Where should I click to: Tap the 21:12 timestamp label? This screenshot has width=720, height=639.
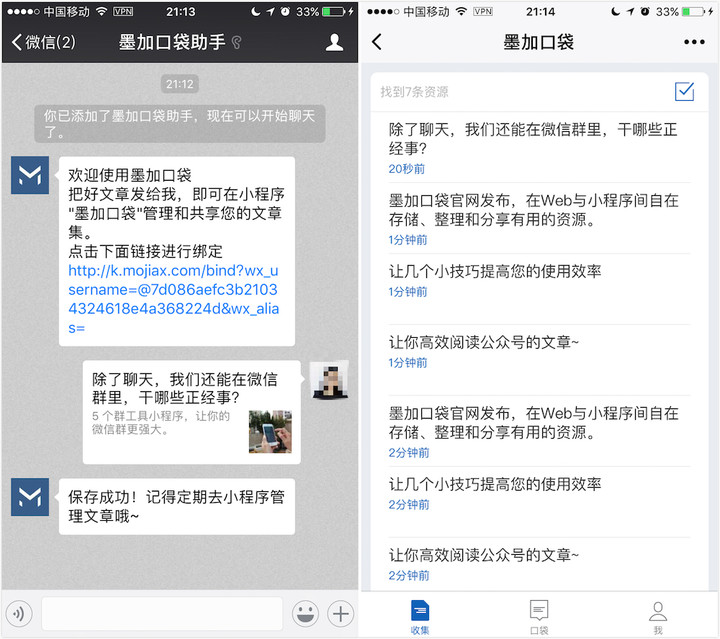[180, 84]
